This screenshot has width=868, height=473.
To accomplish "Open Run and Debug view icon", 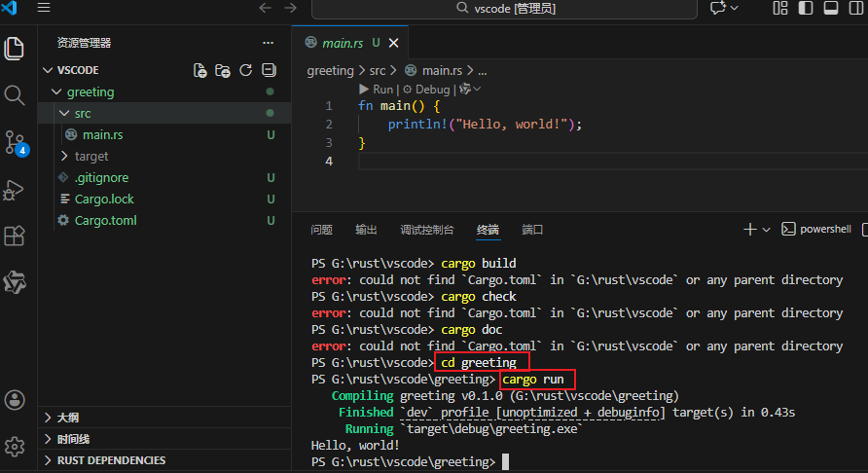I will pos(15,190).
